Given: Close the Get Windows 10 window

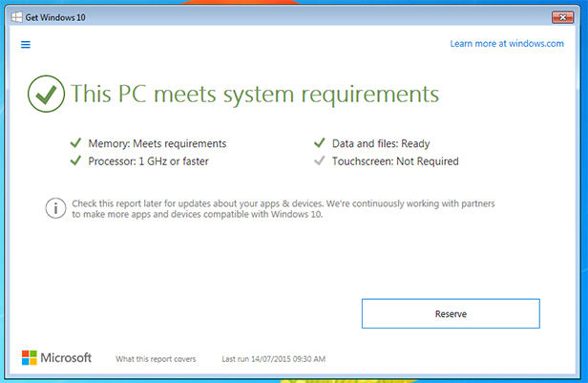Looking at the screenshot, I should coord(562,17).
